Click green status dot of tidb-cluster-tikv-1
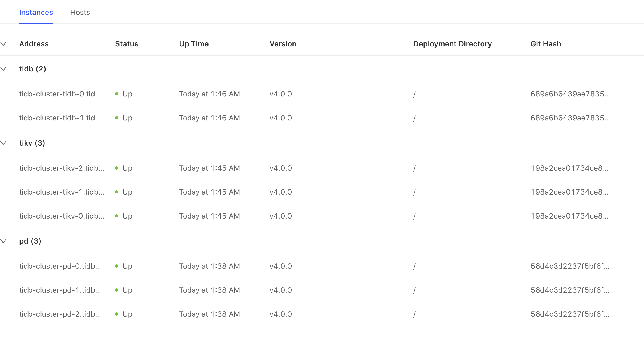Image resolution: width=644 pixels, height=339 pixels. click(117, 192)
